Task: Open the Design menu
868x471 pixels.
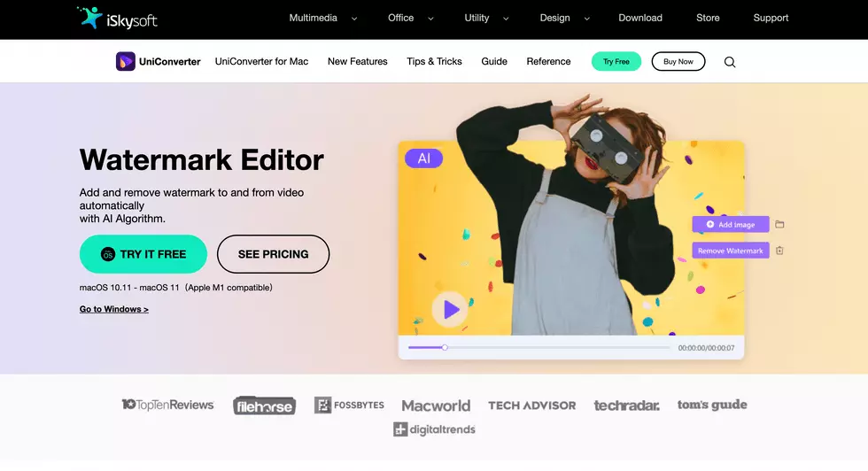Action: [x=554, y=18]
